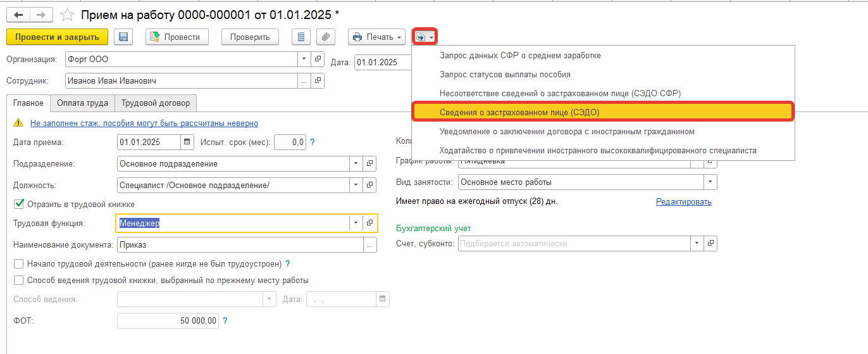868x354 pixels.
Task: Switch to the Оплата труда tab
Action: coord(82,103)
